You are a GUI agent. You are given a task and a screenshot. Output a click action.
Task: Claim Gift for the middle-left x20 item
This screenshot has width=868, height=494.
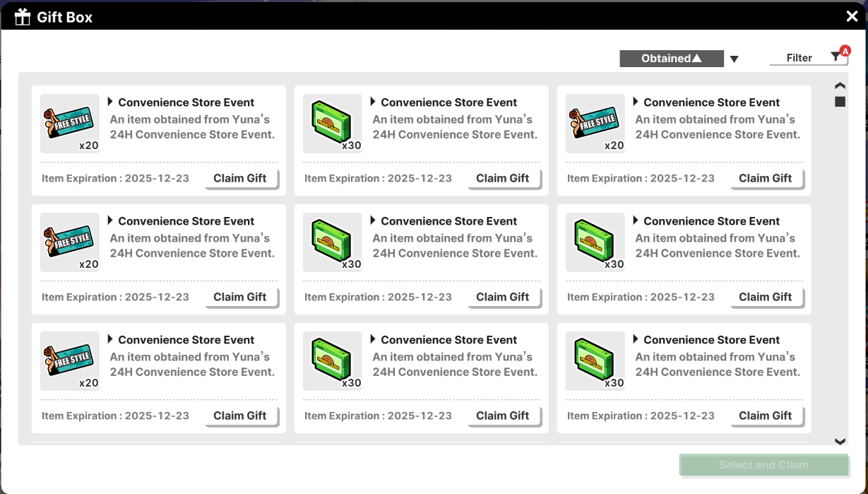pos(240,298)
